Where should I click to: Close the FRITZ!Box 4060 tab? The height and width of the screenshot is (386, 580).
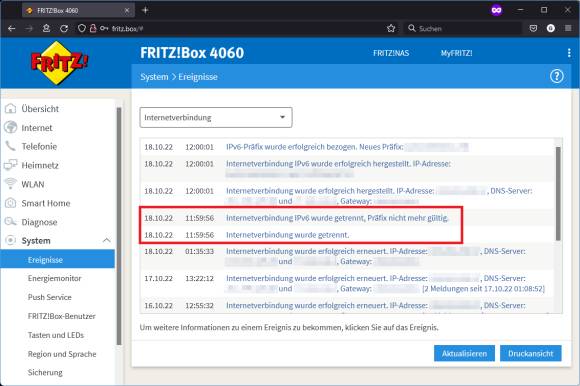(127, 10)
